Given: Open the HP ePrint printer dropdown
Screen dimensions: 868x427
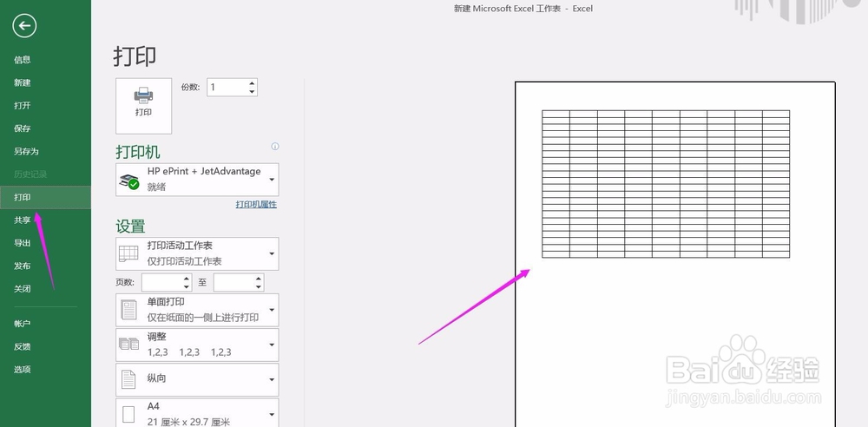Looking at the screenshot, I should click(197, 180).
